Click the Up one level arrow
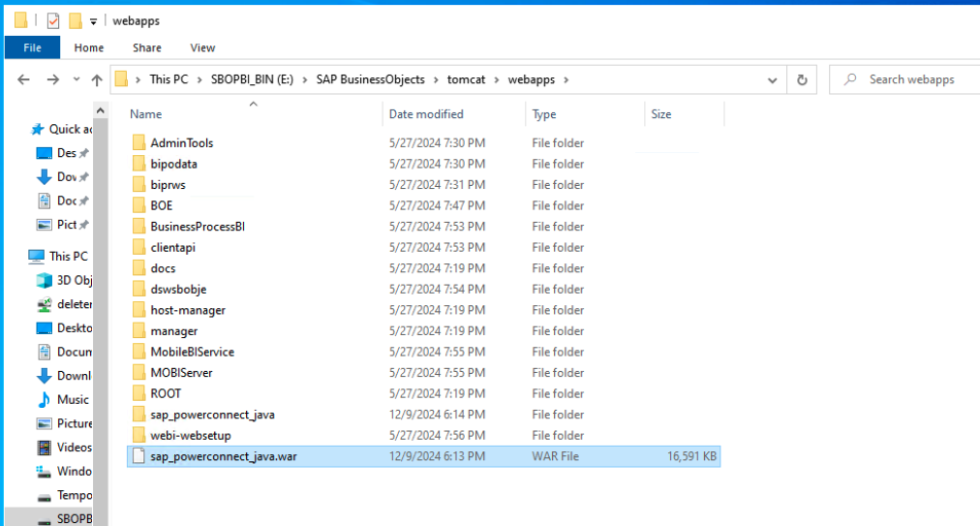This screenshot has width=980, height=526. [x=97, y=80]
